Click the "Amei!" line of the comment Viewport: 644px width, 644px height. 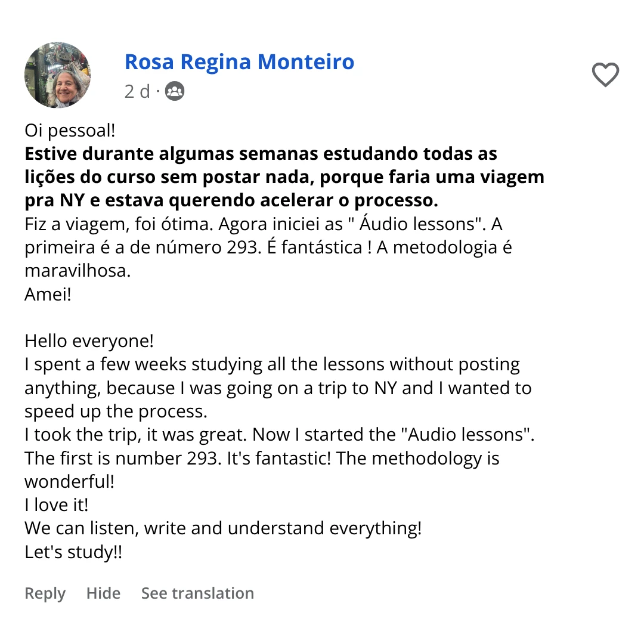pyautogui.click(x=47, y=294)
